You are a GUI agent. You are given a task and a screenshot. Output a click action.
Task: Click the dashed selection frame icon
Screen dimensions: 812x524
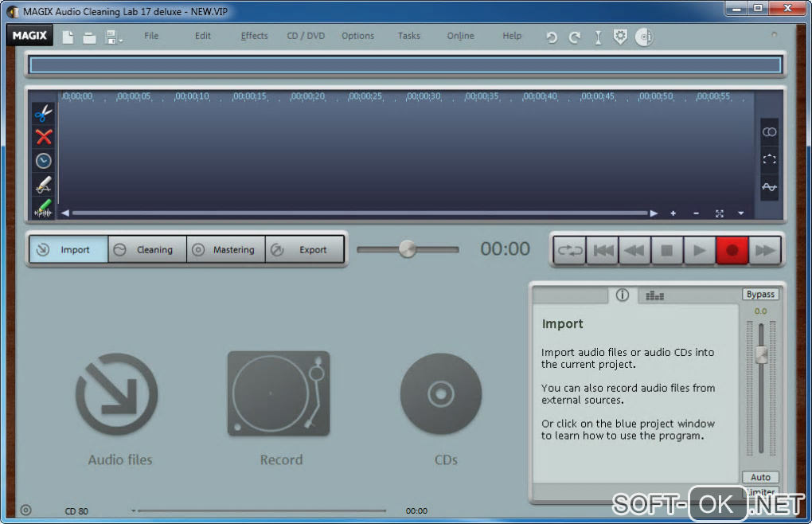770,159
